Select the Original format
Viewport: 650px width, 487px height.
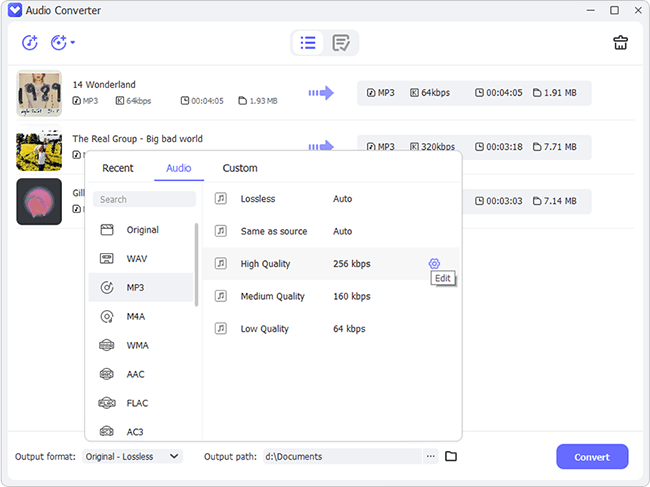point(141,230)
